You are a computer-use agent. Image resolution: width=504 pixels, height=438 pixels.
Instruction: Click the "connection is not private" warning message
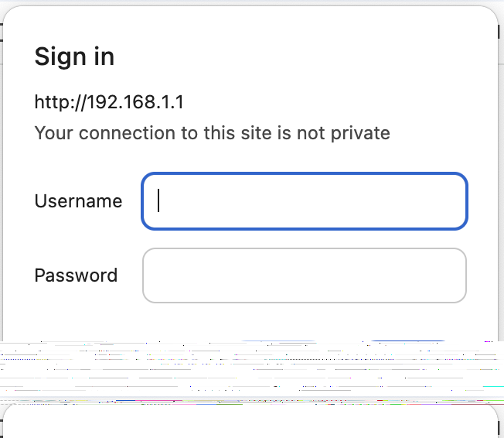(x=212, y=133)
